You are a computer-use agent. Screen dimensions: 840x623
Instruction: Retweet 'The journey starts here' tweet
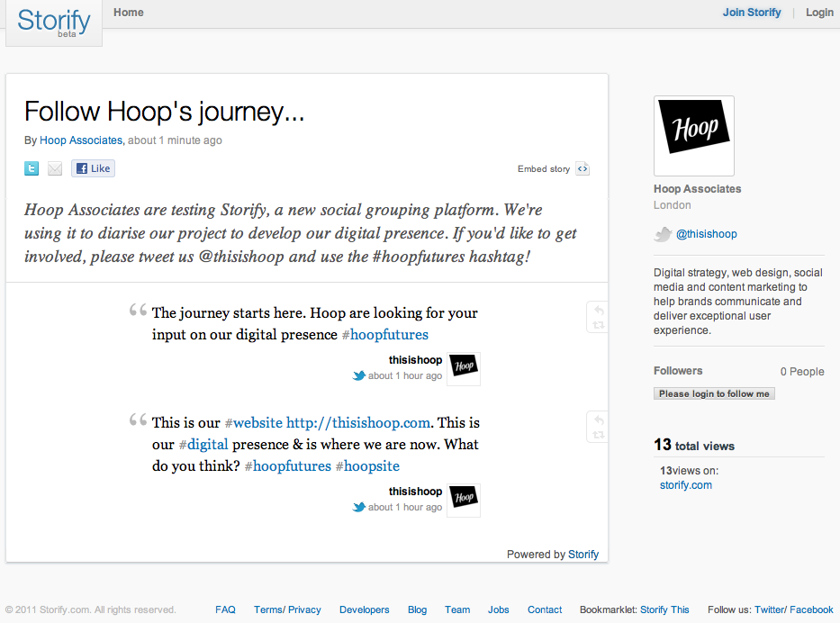599,325
